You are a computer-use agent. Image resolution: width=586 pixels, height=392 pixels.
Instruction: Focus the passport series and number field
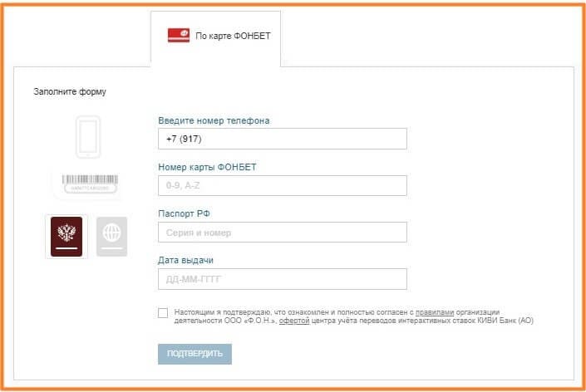click(283, 233)
